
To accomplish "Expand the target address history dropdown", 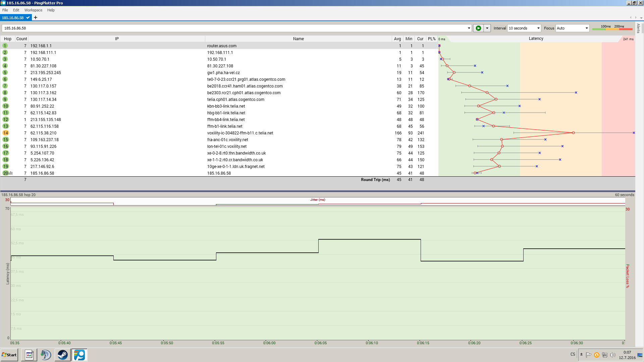I will tap(469, 28).
